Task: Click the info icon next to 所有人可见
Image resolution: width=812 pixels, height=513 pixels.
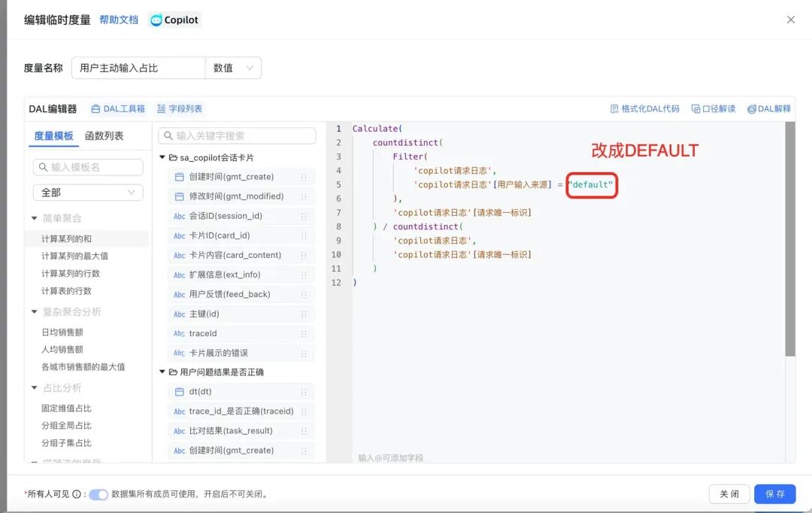Action: coord(77,494)
